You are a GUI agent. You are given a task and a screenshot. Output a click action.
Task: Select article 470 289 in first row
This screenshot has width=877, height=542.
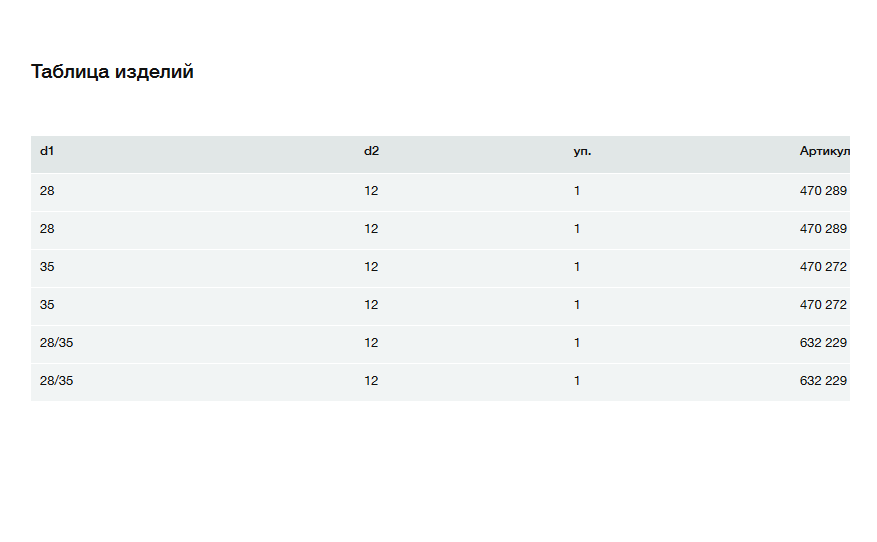point(823,191)
